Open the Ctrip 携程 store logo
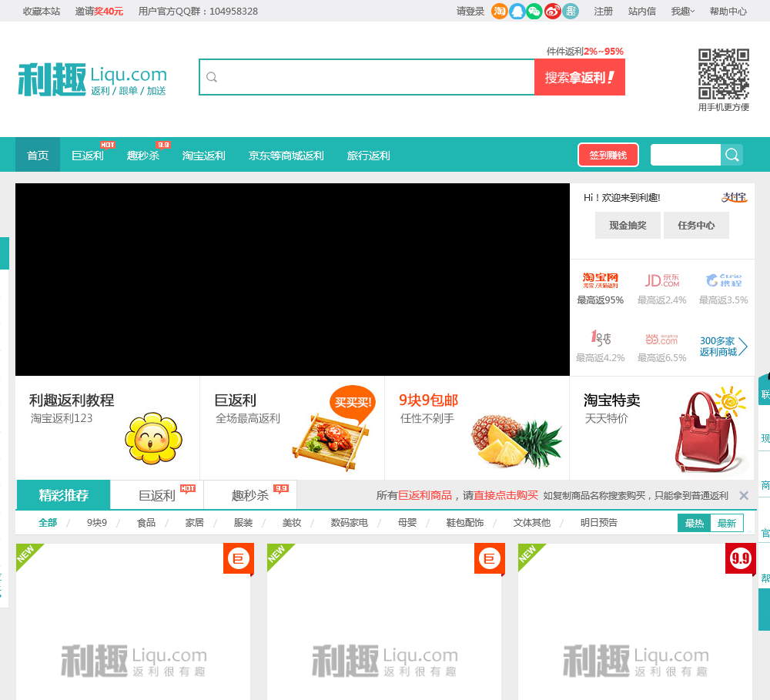The width and height of the screenshot is (770, 700). click(x=724, y=280)
